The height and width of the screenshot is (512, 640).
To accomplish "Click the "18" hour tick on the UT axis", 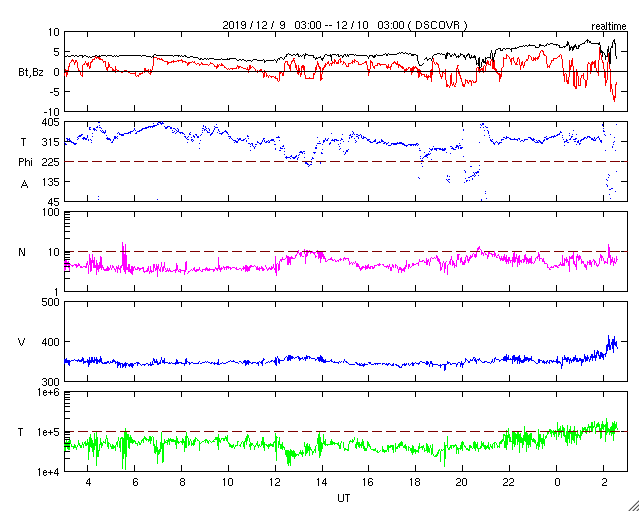I will pos(416,483).
